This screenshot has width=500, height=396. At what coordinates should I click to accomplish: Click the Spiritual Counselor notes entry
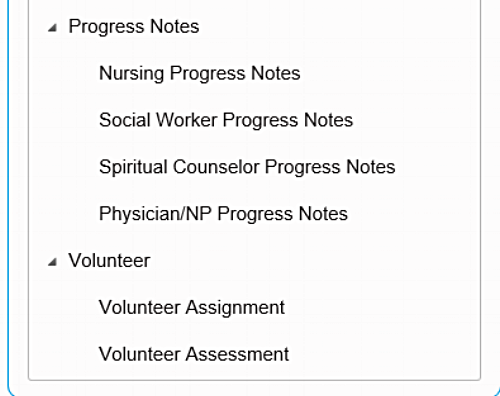click(x=247, y=167)
